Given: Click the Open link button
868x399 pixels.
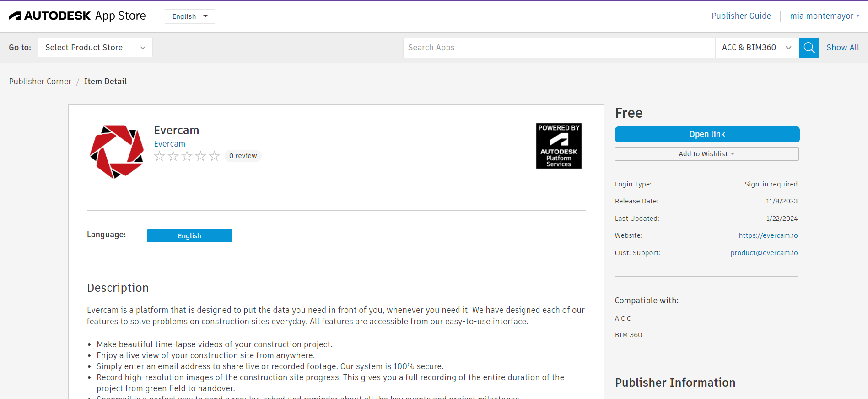Looking at the screenshot, I should tap(707, 134).
